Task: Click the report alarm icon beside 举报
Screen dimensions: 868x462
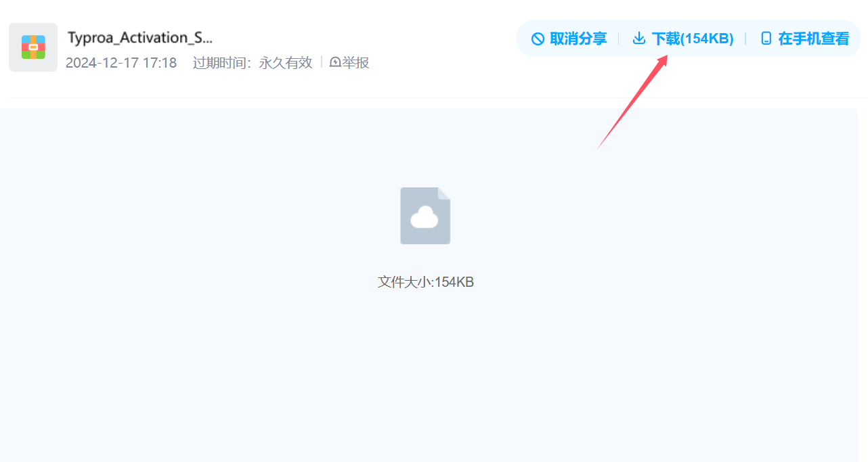Action: 335,62
